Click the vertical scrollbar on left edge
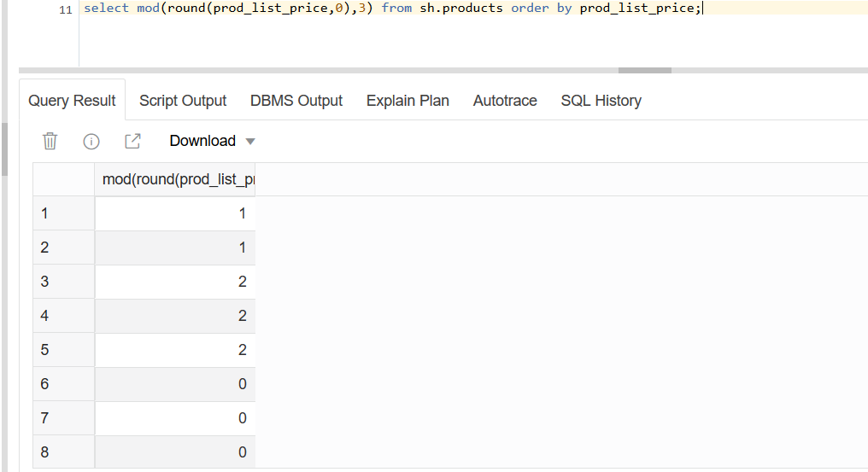The height and width of the screenshot is (472, 868). point(4,149)
